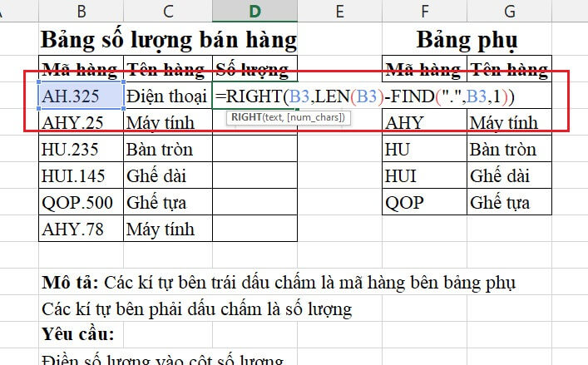Screen dimensions: 588x365
Task: Click cell containing AHY.78
Action: click(x=81, y=229)
